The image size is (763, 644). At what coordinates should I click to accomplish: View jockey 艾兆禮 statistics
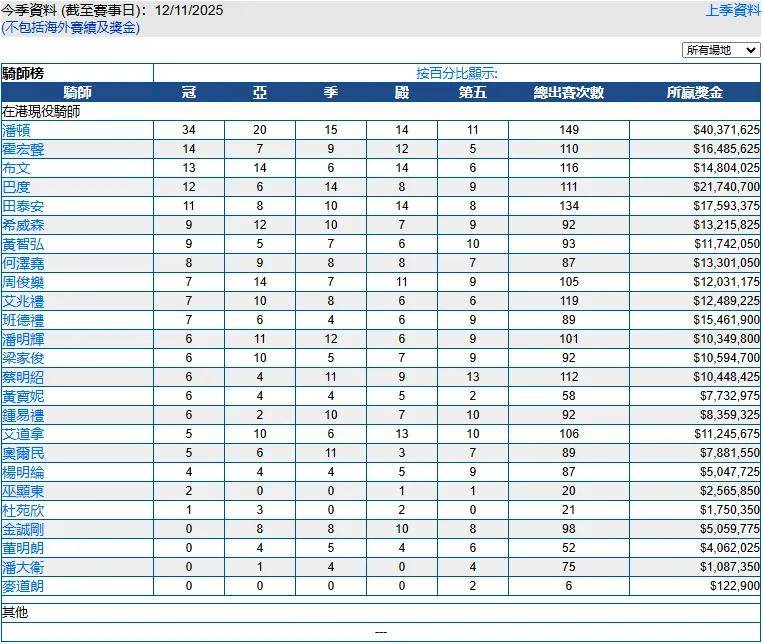(23, 301)
